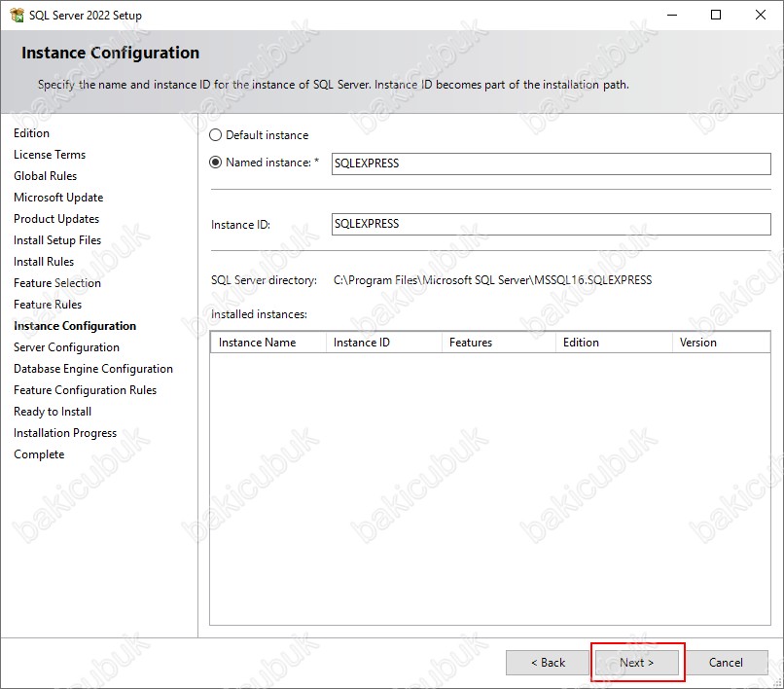The image size is (784, 689).
Task: Click the Next button
Action: 636,663
